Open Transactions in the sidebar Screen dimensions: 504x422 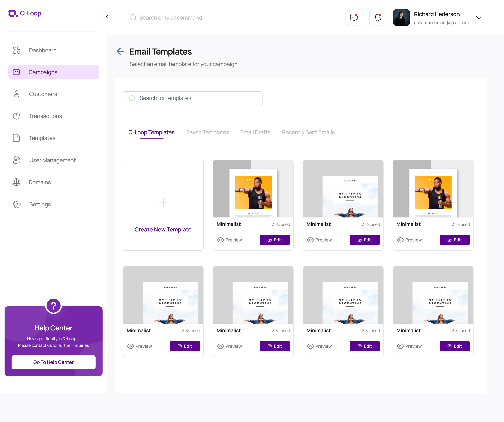[x=54, y=116]
